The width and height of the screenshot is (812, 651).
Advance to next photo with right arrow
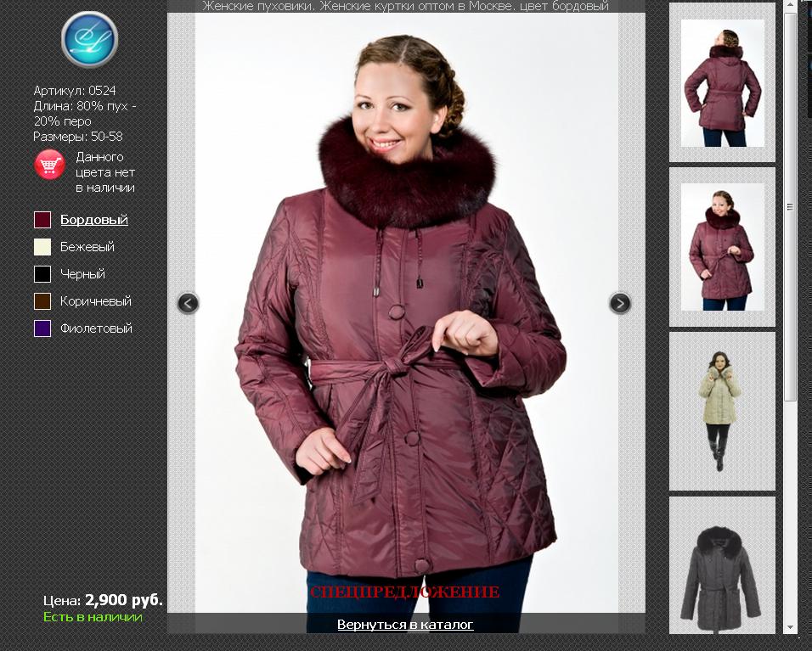pos(620,303)
